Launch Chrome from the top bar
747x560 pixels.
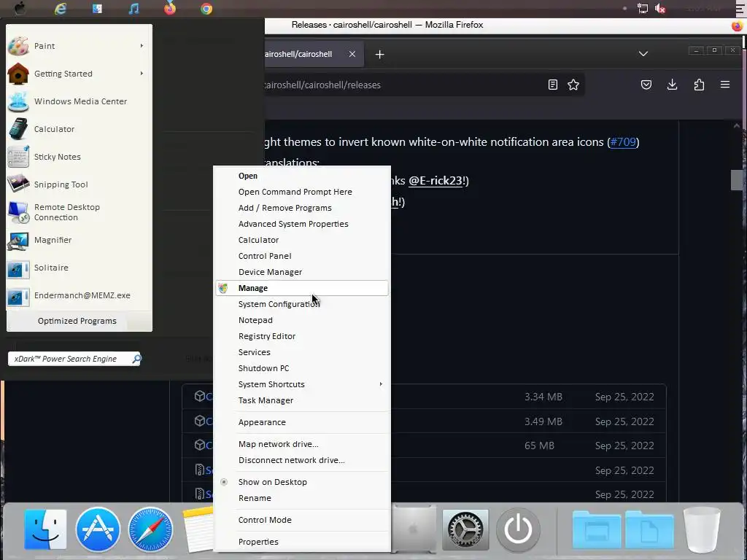click(x=206, y=9)
